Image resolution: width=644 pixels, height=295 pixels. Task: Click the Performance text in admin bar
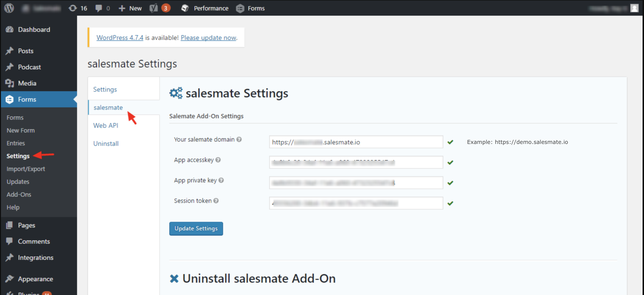[211, 9]
